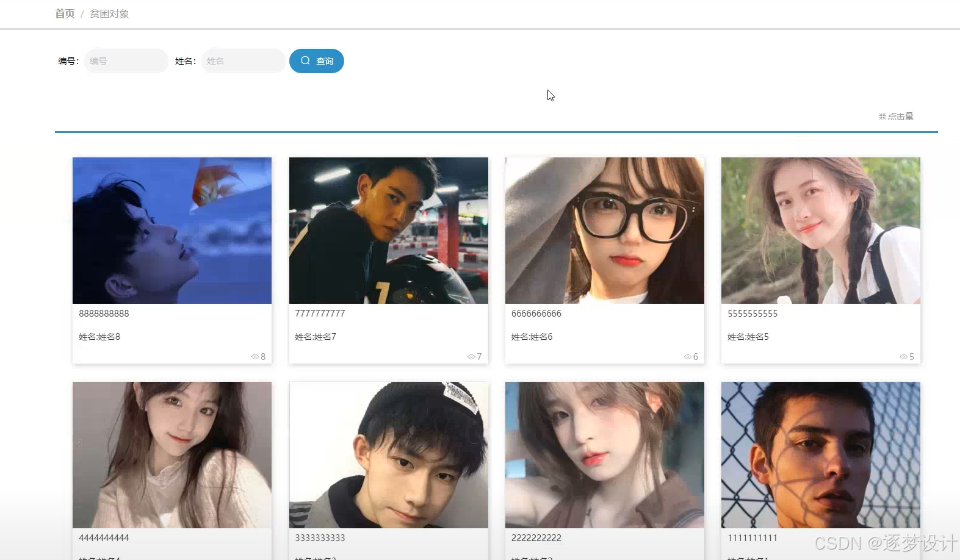
Task: Click the number text 8888888888
Action: click(104, 314)
